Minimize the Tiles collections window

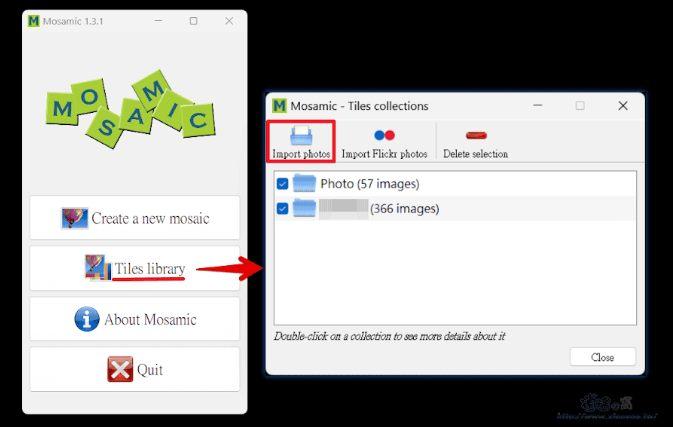[538, 106]
